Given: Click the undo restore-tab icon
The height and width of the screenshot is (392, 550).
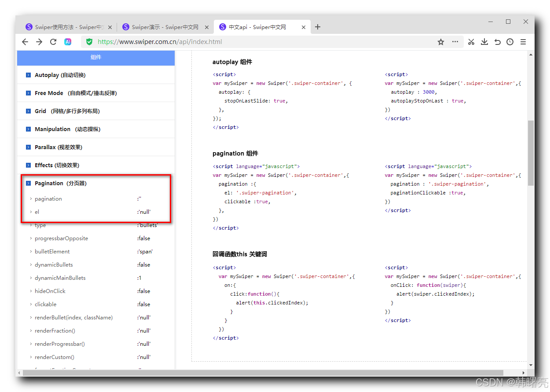Looking at the screenshot, I should 497,42.
